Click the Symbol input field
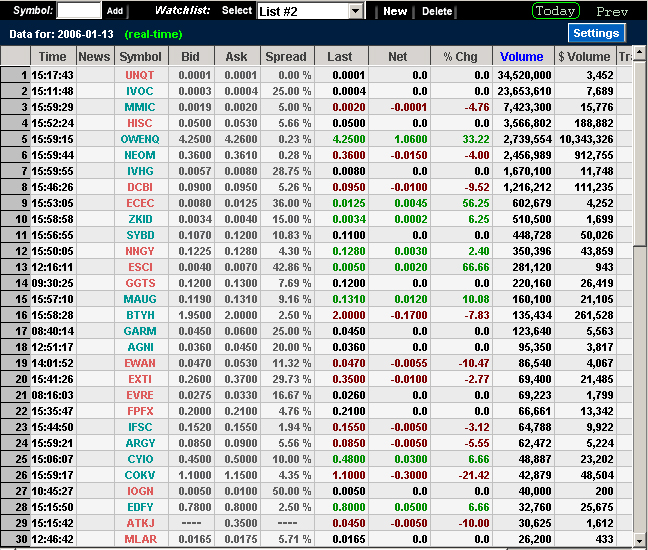Image resolution: width=648 pixels, height=550 pixels. click(79, 10)
